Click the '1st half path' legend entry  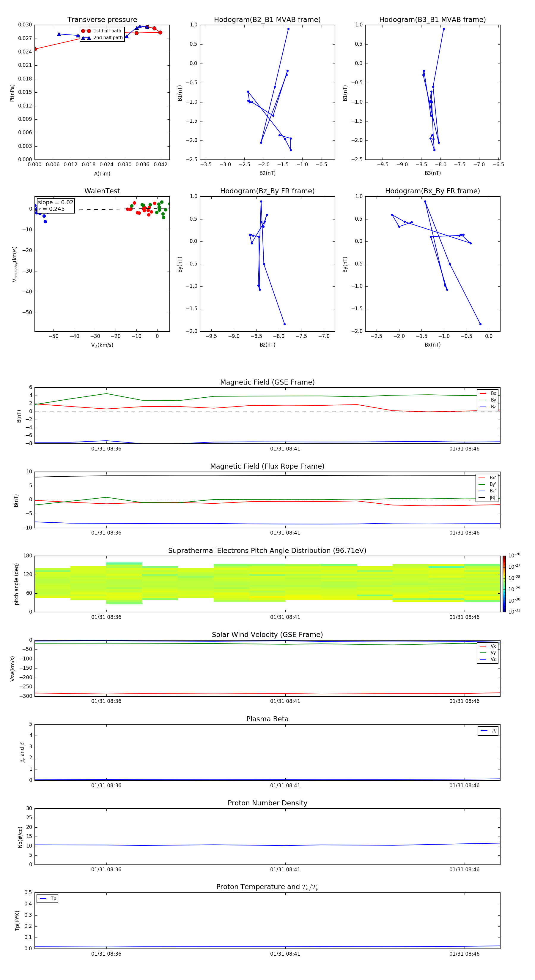102,31
